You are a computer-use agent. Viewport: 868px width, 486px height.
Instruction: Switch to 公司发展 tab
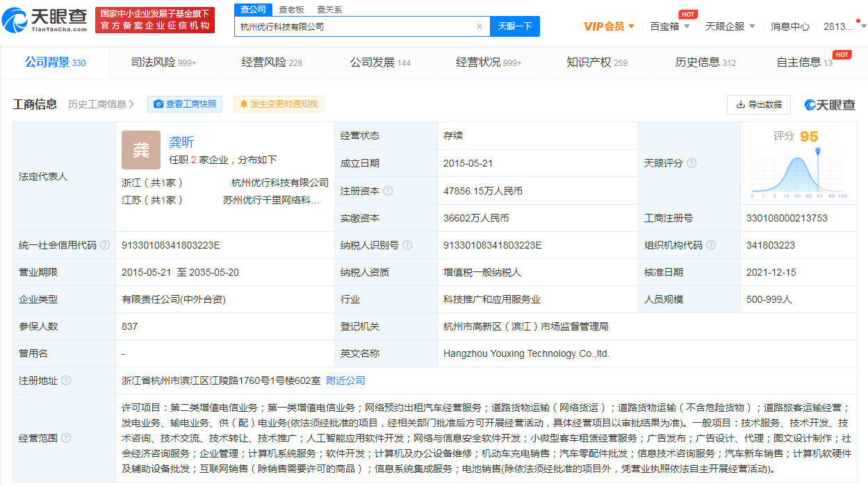pos(380,62)
